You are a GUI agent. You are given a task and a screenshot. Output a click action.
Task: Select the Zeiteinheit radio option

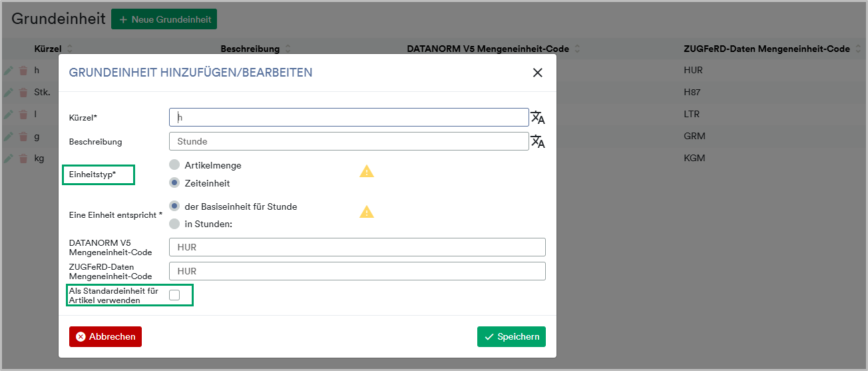[174, 183]
